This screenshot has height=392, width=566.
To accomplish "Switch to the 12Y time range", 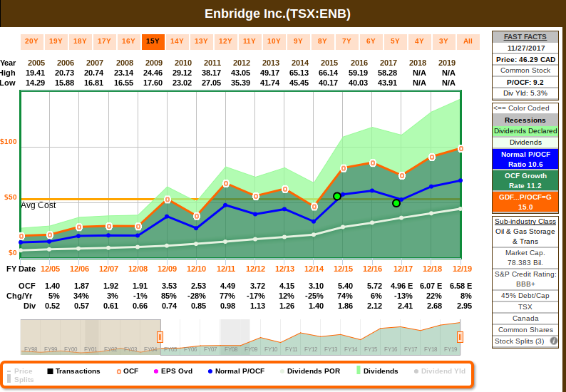I will tap(225, 41).
